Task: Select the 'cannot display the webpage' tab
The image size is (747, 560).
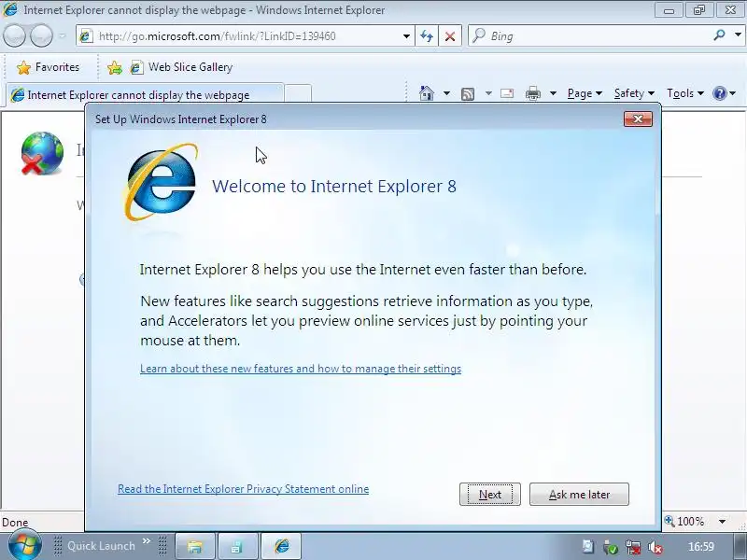Action: pos(145,94)
